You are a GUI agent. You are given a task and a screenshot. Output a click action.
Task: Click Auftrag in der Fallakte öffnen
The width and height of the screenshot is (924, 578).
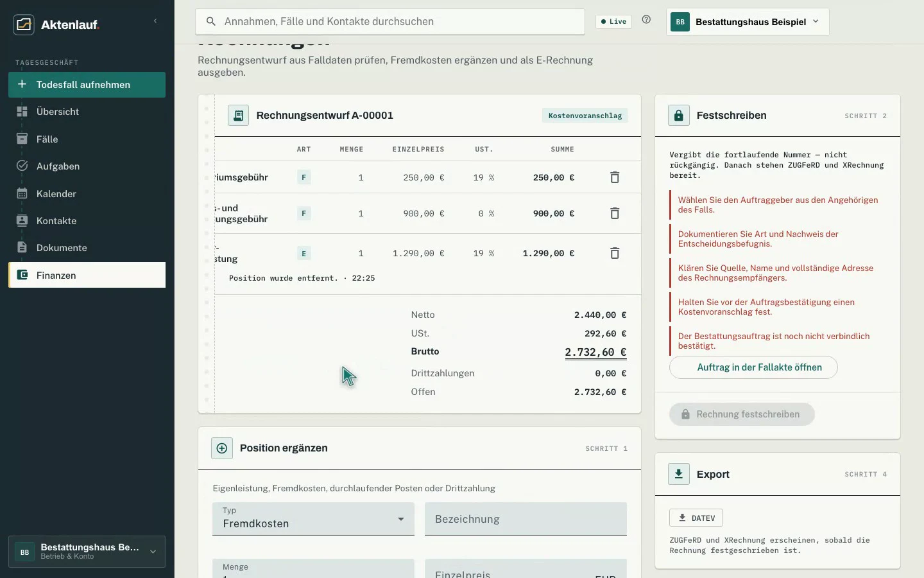(x=753, y=367)
